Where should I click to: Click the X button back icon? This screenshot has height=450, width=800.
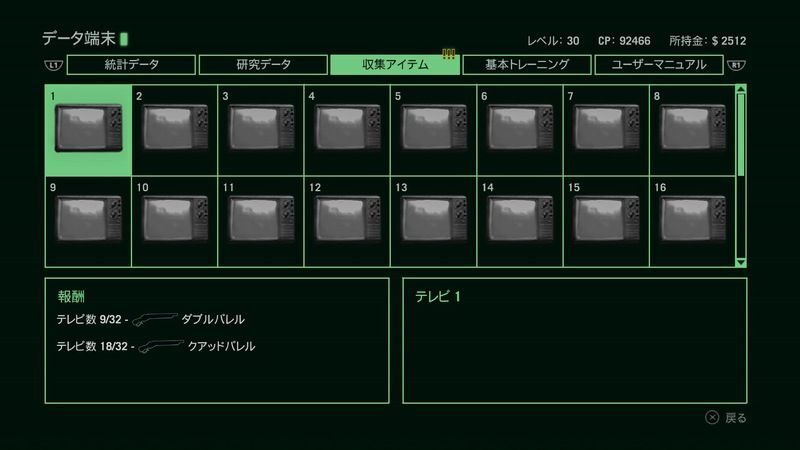(x=712, y=418)
